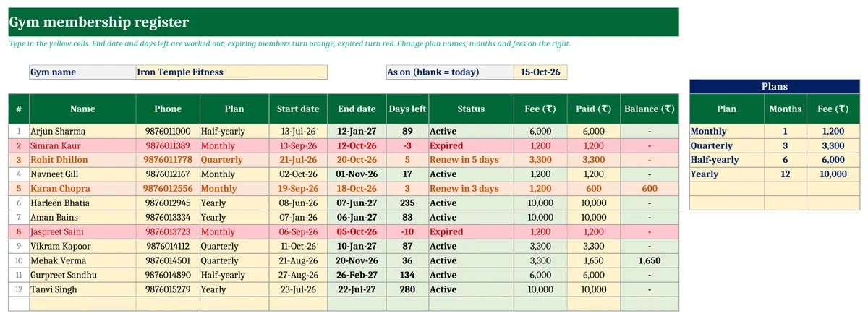The height and width of the screenshot is (319, 868).
Task: Select the 'Half-yearly' plan name in Plans table
Action: (x=727, y=160)
